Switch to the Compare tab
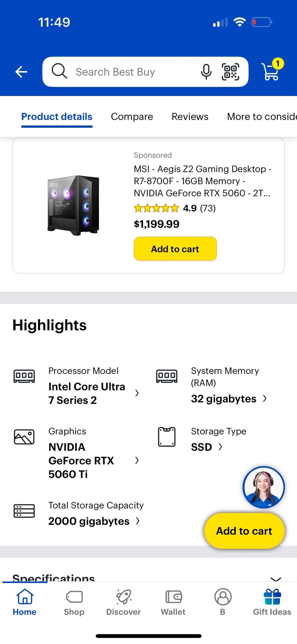Screen dimensions: 297x644 click(132, 117)
